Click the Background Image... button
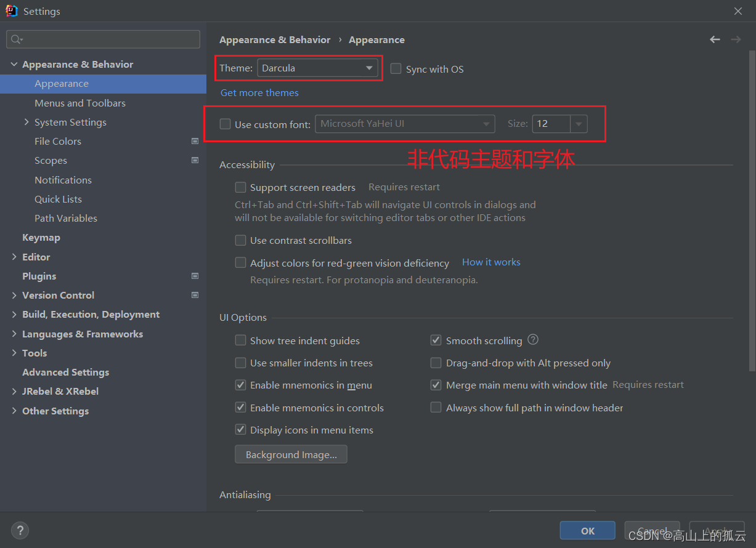This screenshot has height=548, width=756. [x=291, y=454]
